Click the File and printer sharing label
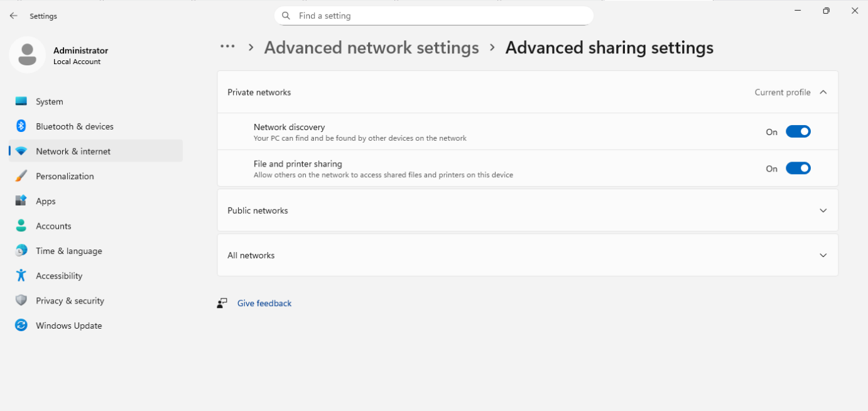 (298, 163)
